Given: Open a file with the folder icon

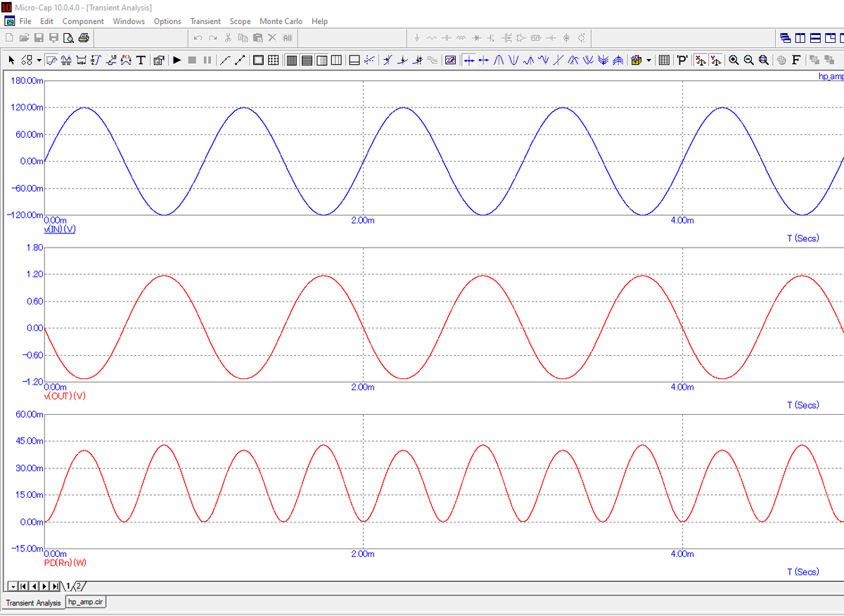Looking at the screenshot, I should [x=23, y=37].
